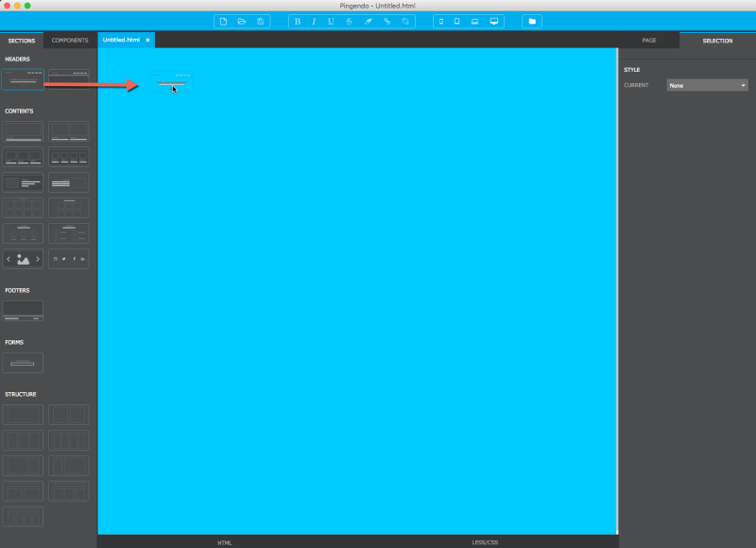Show the HTML code panel
This screenshot has height=548, width=756.
225,542
